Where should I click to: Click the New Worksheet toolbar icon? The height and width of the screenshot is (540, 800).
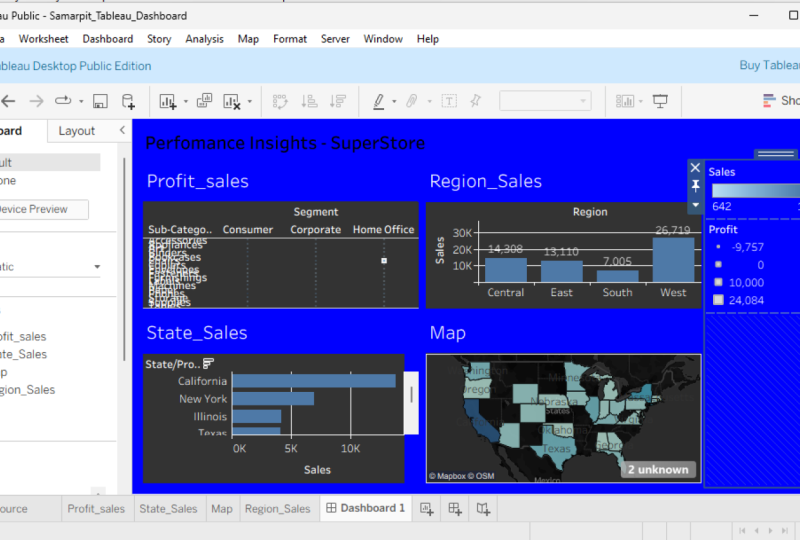point(168,102)
